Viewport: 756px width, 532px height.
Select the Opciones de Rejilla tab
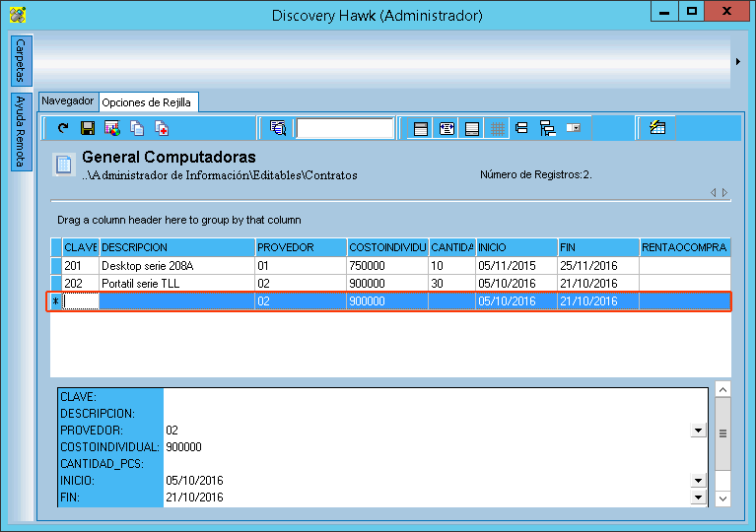(147, 102)
